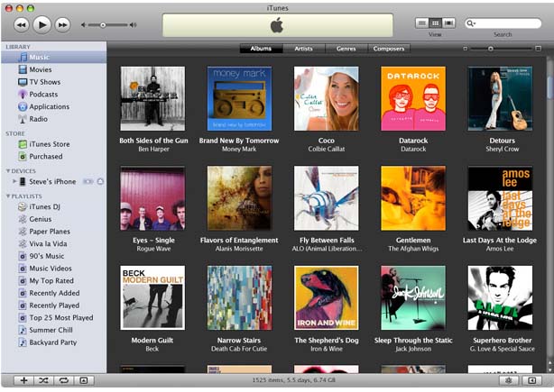Adjust the album artwork size slider
Viewport: 554px width, 392px height.
[491, 49]
